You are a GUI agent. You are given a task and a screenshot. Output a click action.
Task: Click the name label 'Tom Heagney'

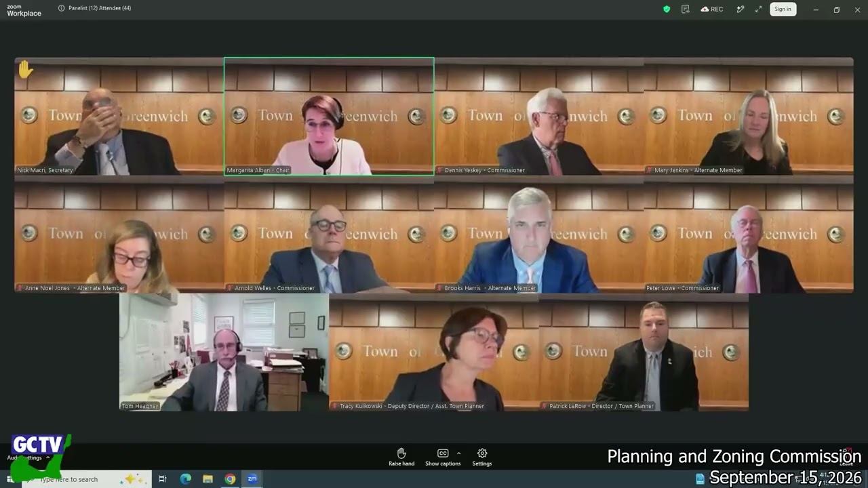(x=140, y=406)
